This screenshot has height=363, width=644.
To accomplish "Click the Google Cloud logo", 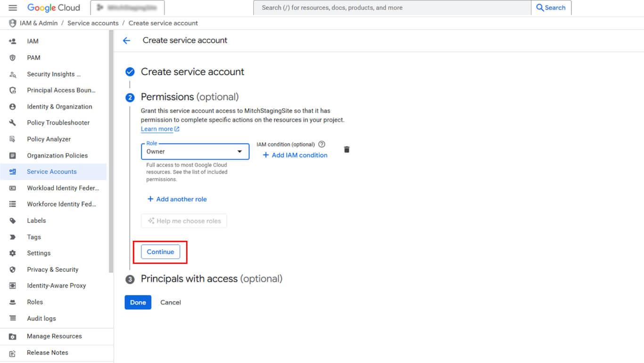I will pyautogui.click(x=54, y=8).
